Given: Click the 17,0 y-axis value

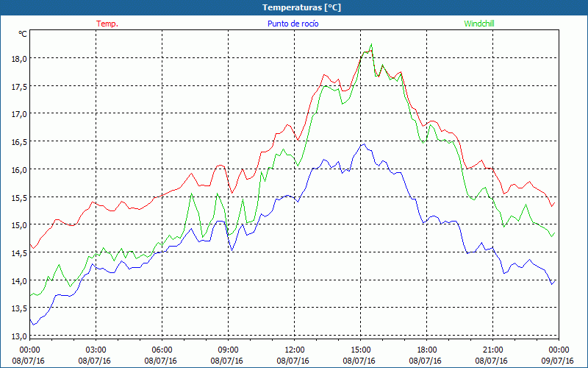Looking at the screenshot, I should point(20,114).
